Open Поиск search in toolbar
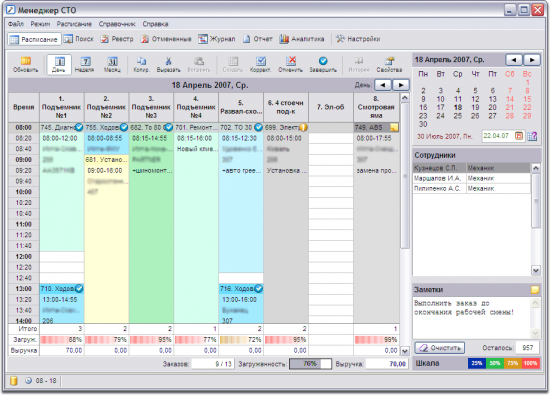Viewport: 550px width, 395px height. [79, 39]
